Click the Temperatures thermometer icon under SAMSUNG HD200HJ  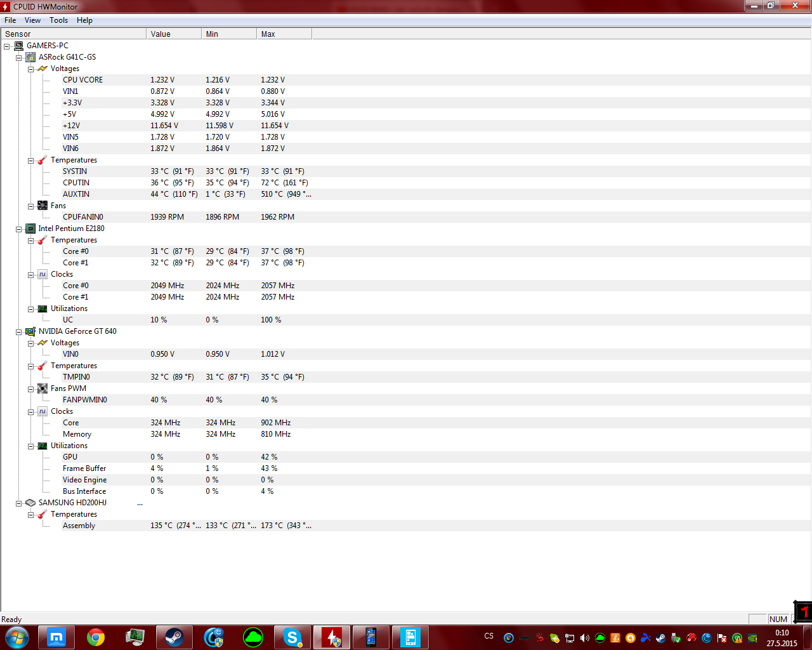point(43,514)
